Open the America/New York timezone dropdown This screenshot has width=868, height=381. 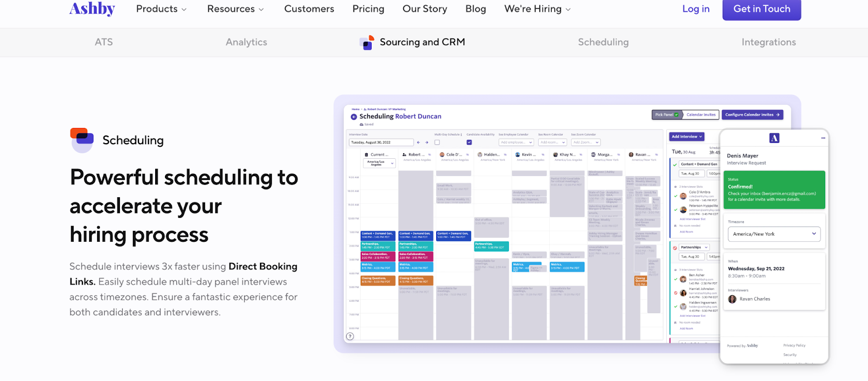(x=774, y=234)
